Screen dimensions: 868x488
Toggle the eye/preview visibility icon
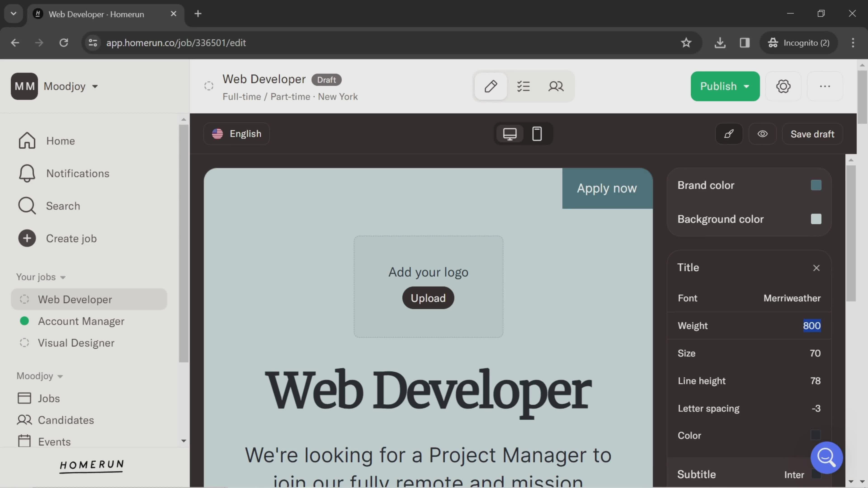(762, 134)
